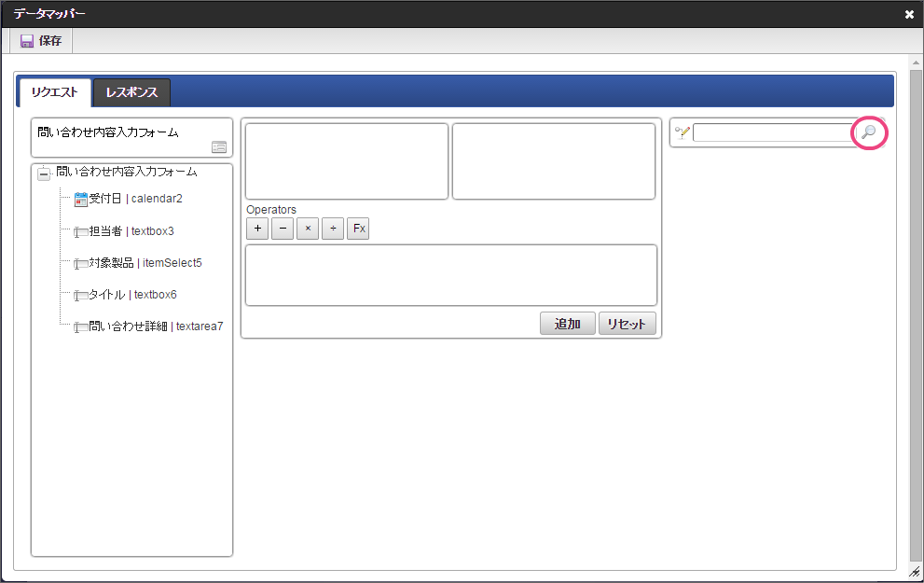Image resolution: width=924 pixels, height=583 pixels.
Task: Click the vertical scrollbar thumb
Action: [916, 315]
